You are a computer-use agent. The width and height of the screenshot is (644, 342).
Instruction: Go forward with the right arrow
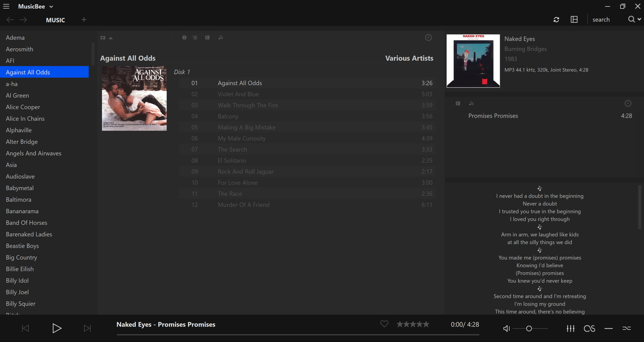[x=23, y=20]
